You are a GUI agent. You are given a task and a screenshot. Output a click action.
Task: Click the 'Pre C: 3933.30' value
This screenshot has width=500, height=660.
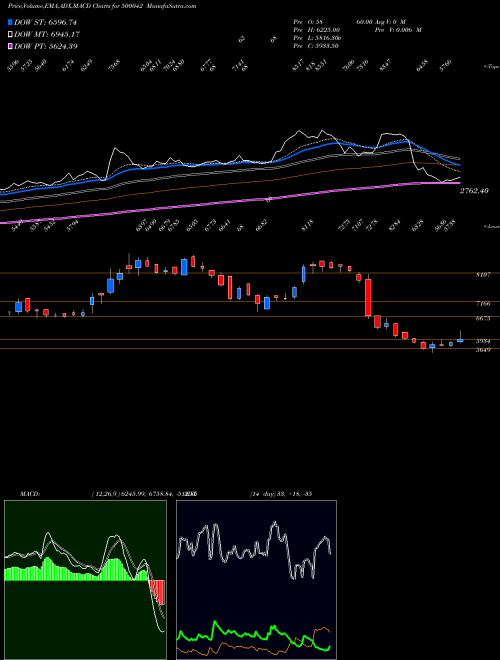coord(316,46)
